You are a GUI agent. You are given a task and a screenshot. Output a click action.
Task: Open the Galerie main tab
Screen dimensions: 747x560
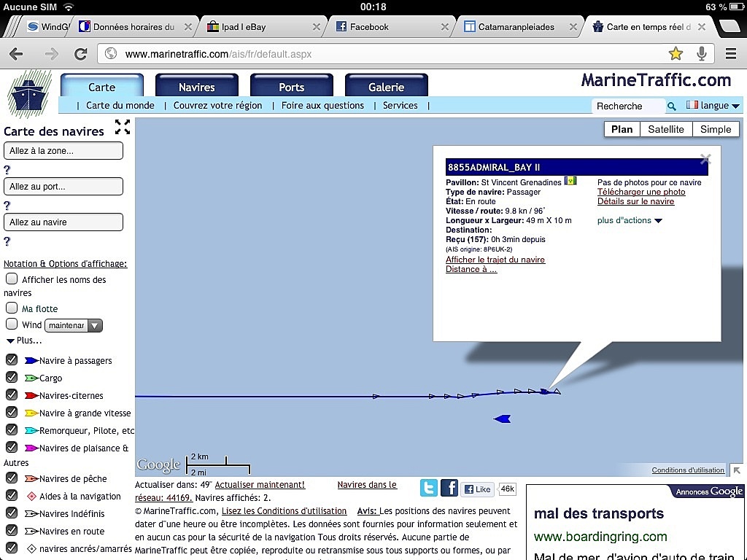387,86
